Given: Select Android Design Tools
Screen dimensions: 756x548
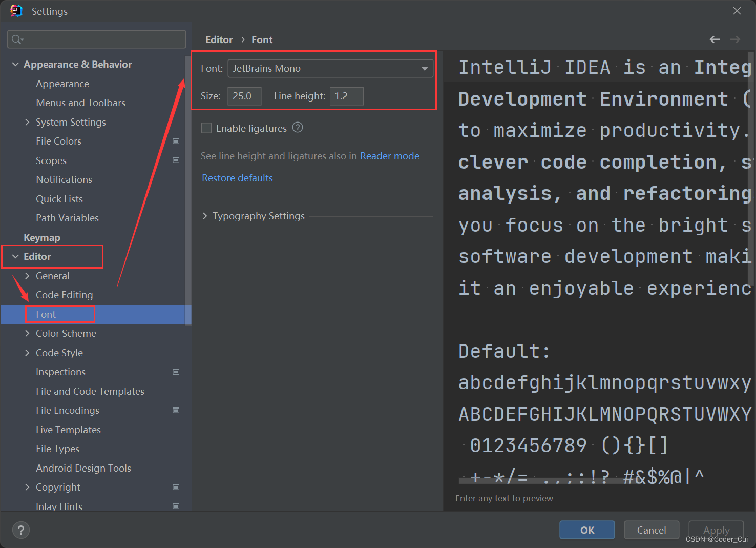Looking at the screenshot, I should 83,468.
